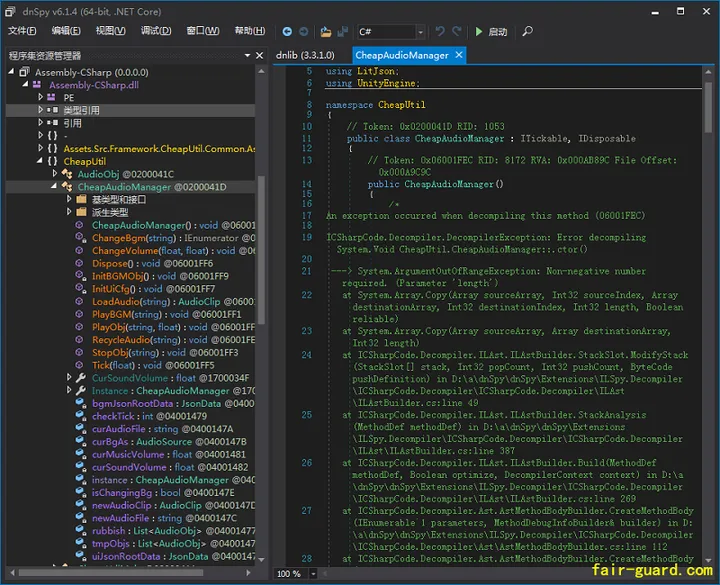Open the 调试(D) menu
Screen dimensions: 720x585
[155, 31]
